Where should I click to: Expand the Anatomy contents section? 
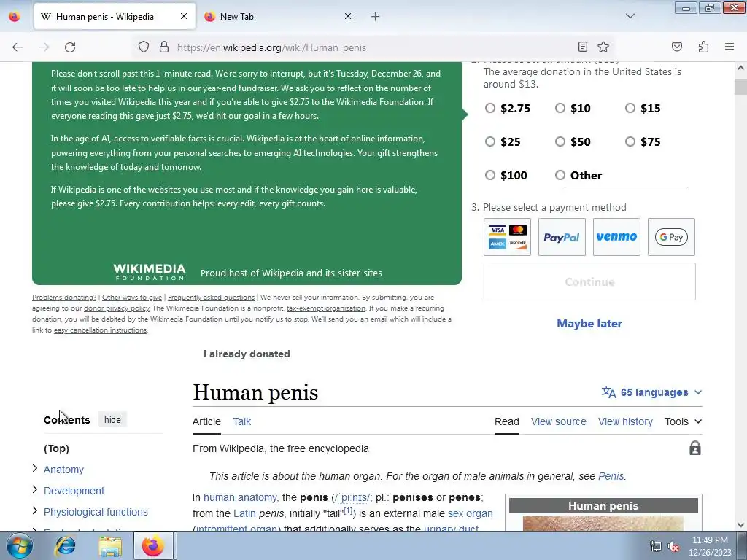35,469
